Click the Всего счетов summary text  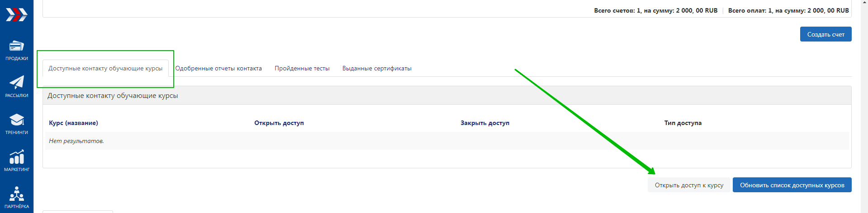tap(655, 10)
